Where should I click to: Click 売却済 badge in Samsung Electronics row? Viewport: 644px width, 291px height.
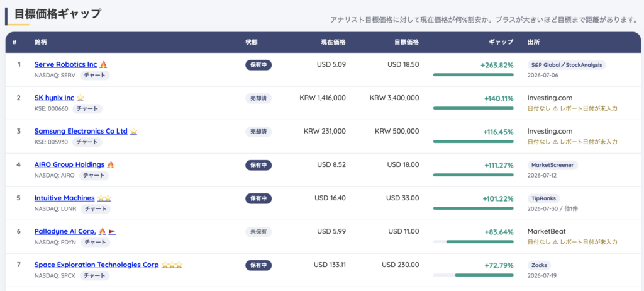[x=258, y=132]
